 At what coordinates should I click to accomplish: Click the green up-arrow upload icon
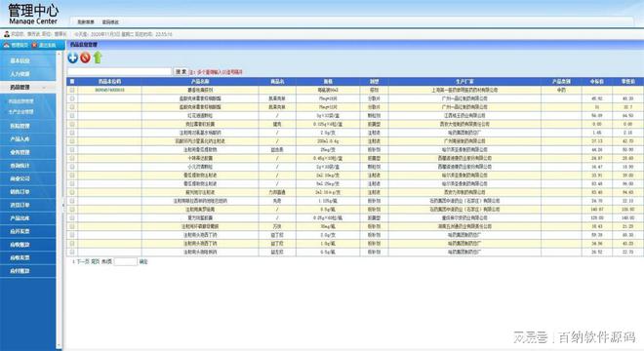[98, 58]
